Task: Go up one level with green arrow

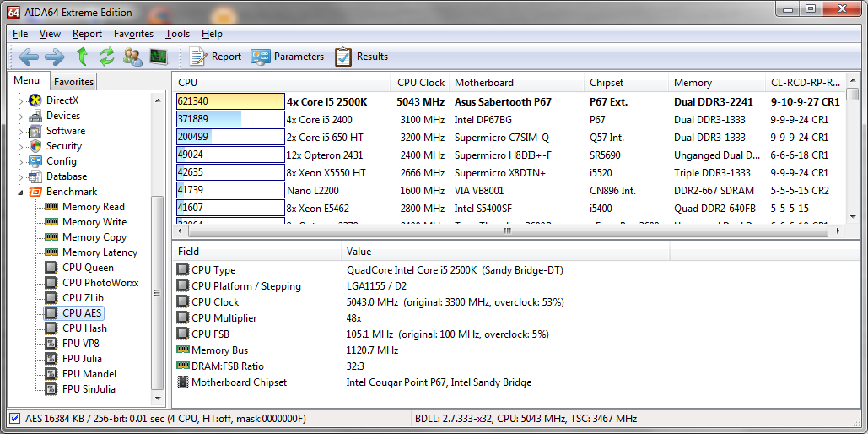Action: 82,57
